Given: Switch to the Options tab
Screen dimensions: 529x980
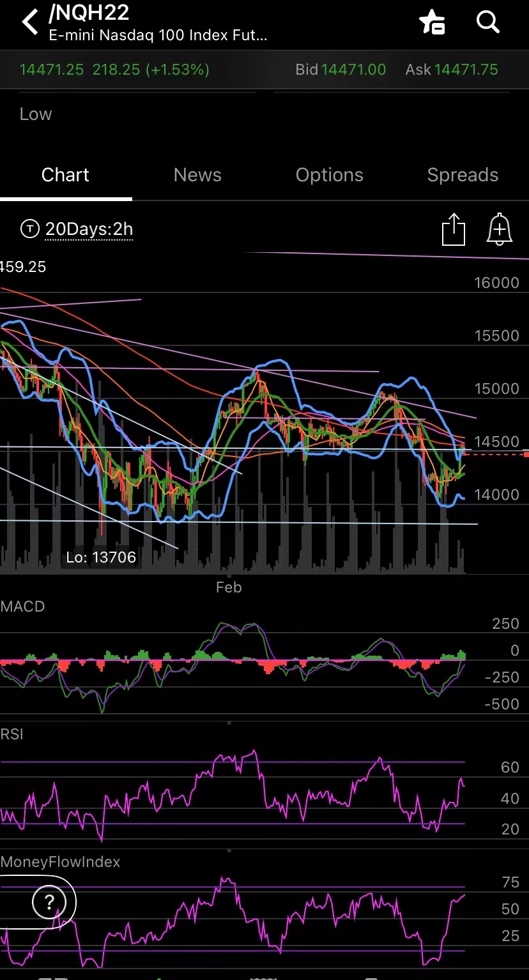Looking at the screenshot, I should click(329, 175).
